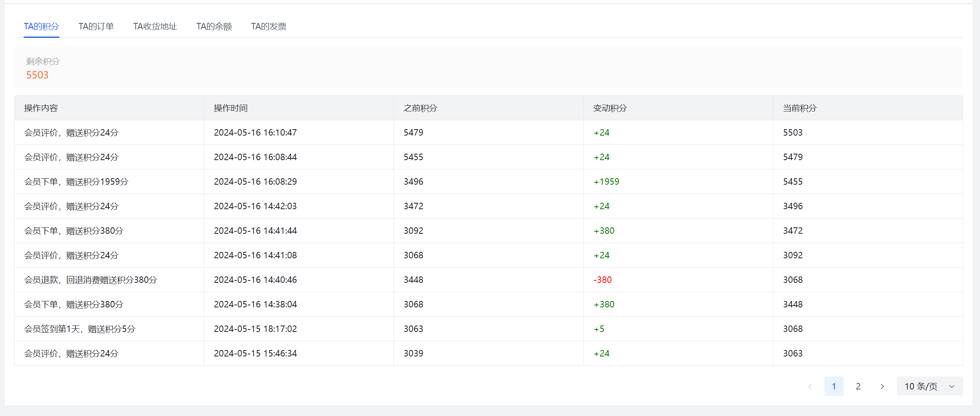Jump to page 2 in pagination

(x=858, y=386)
